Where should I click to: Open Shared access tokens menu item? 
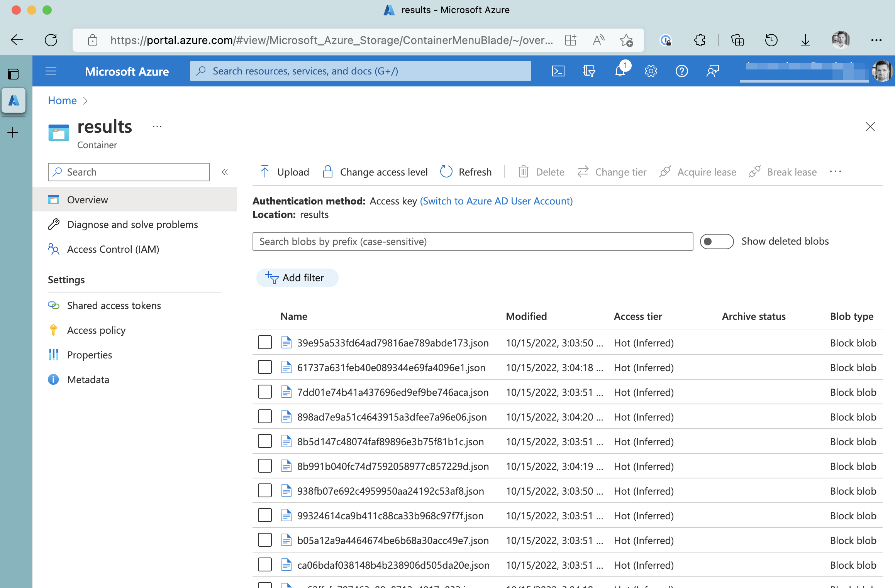pyautogui.click(x=114, y=306)
